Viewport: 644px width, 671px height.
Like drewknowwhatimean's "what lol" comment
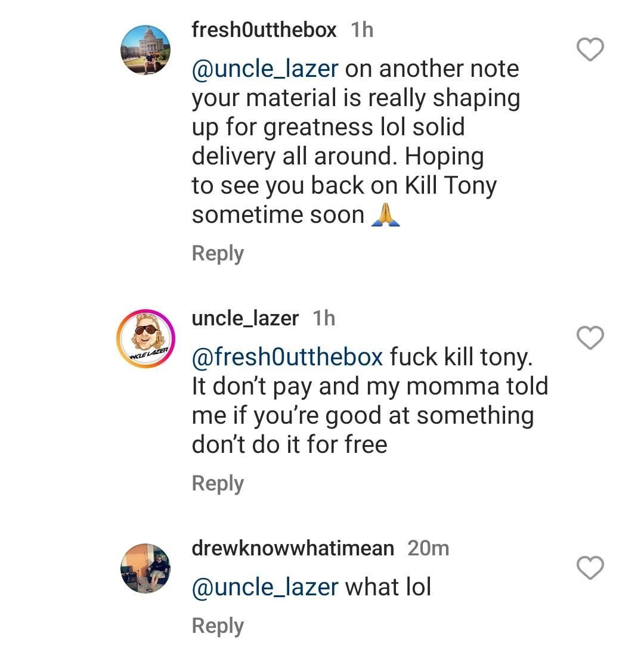(591, 568)
